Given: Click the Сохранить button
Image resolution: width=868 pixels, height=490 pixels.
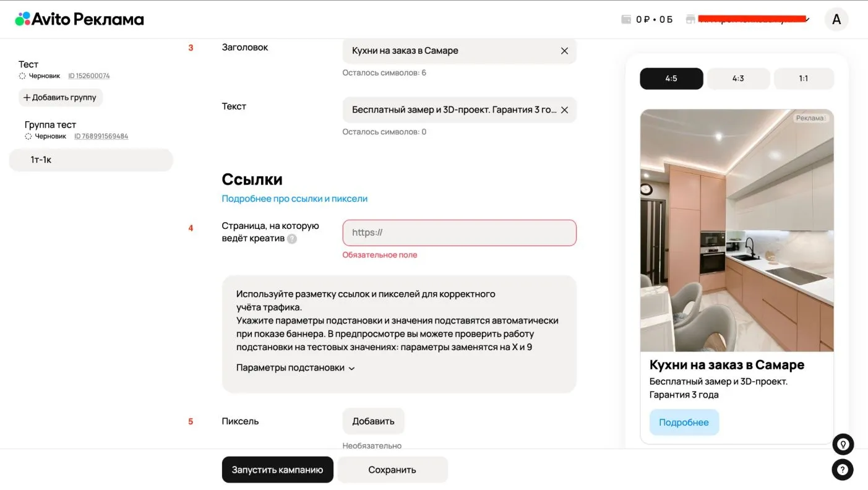Looking at the screenshot, I should pos(392,470).
